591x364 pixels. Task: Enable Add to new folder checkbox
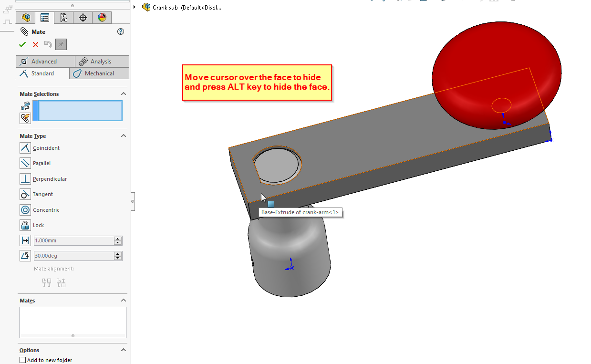pyautogui.click(x=22, y=360)
